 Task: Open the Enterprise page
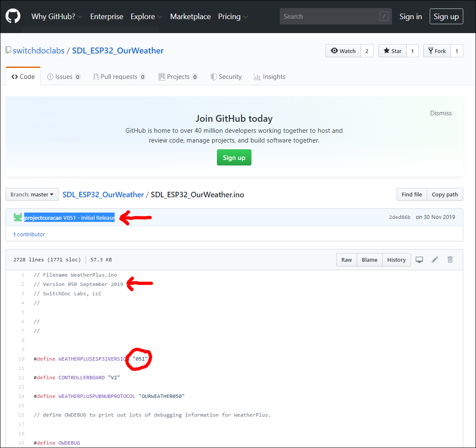tap(107, 17)
